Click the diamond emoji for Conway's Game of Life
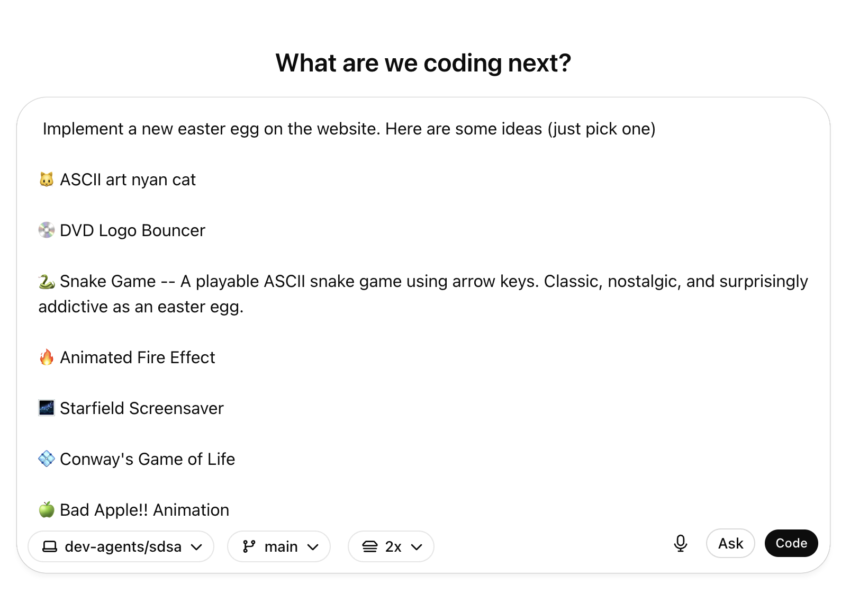Screen dimensions: 868x593 tap(47, 459)
